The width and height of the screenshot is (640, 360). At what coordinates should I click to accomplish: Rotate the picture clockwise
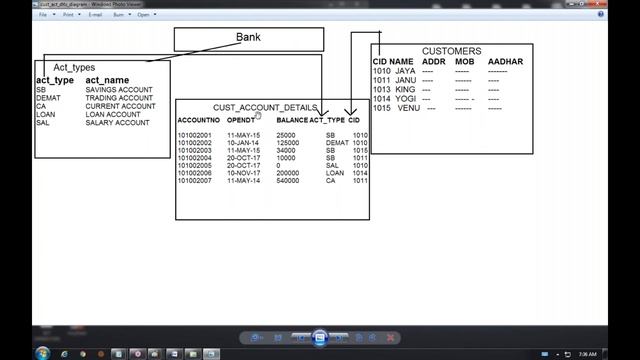(x=372, y=338)
